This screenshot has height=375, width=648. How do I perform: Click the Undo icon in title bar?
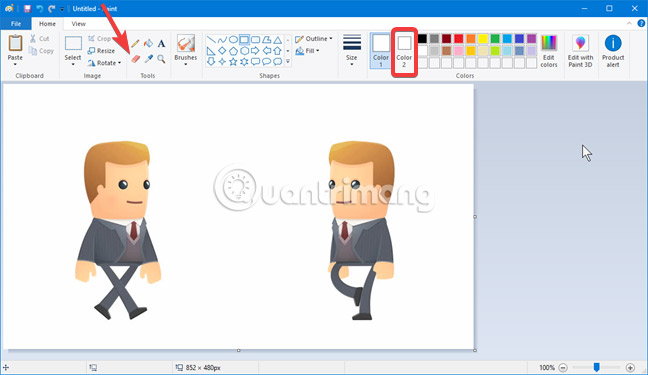pyautogui.click(x=40, y=9)
